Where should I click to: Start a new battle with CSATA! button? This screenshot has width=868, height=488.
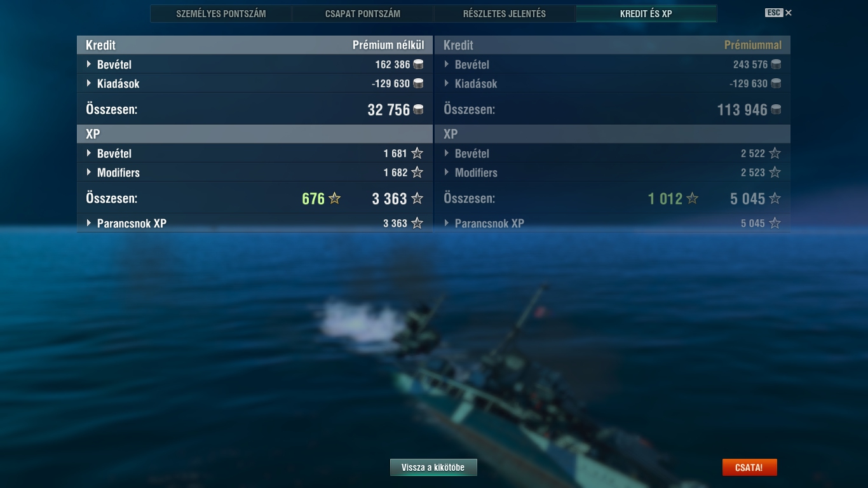pos(749,468)
